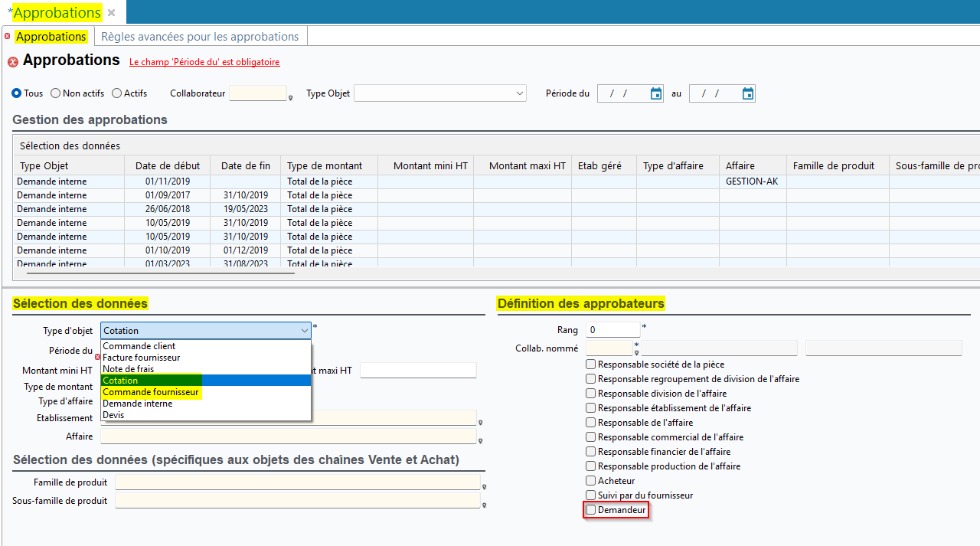Open calendar picker for the 'au' end date
980x546 pixels.
[748, 93]
